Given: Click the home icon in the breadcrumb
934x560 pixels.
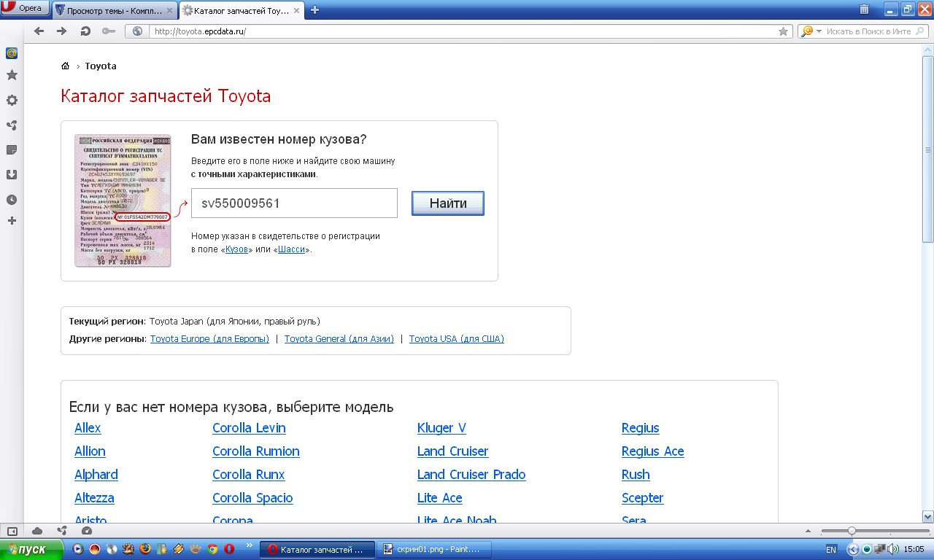Looking at the screenshot, I should coord(65,66).
